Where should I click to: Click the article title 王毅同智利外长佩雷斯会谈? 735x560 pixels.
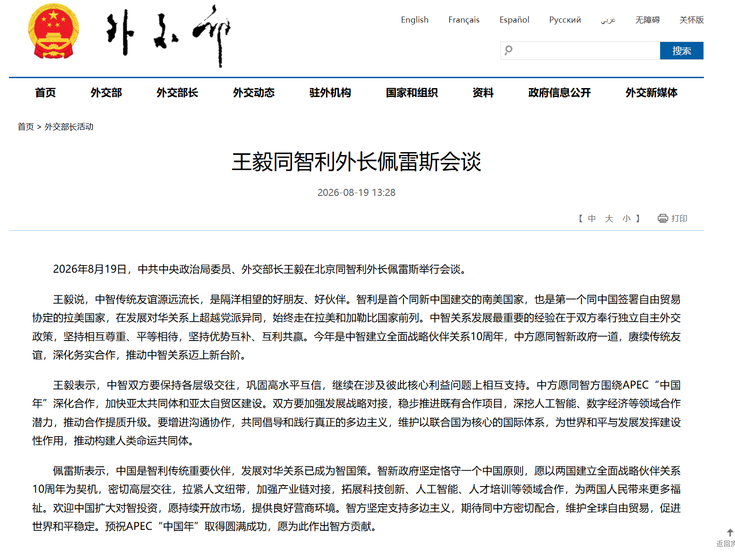click(356, 162)
